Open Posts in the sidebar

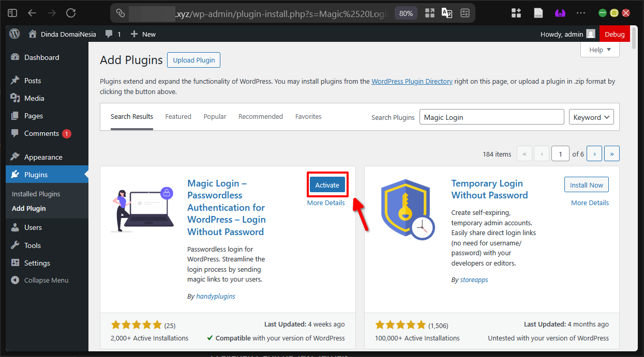pos(47,81)
